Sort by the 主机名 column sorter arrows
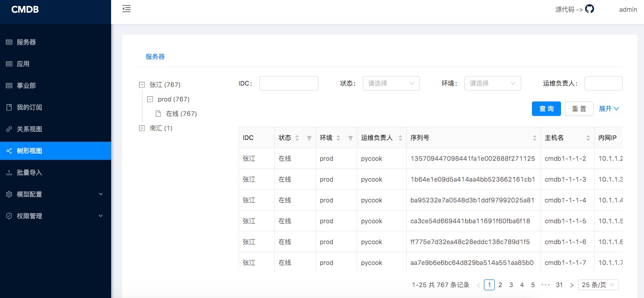Image resolution: width=644 pixels, height=298 pixels. pyautogui.click(x=588, y=138)
